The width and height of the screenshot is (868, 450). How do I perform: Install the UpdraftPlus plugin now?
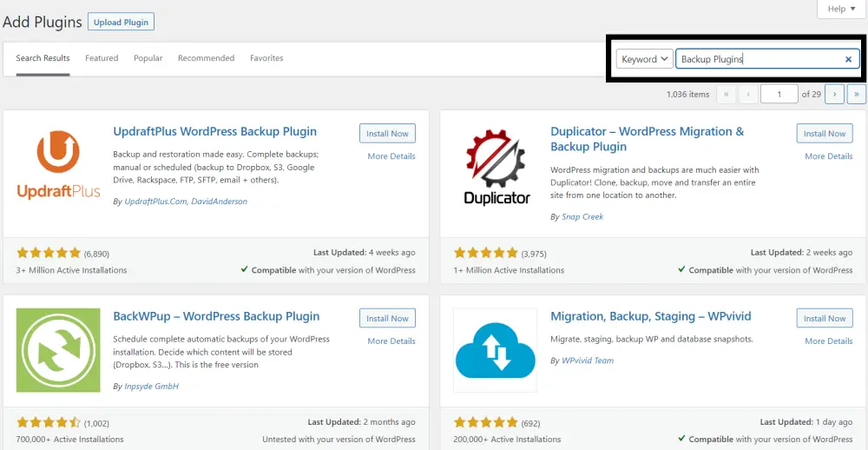[x=387, y=134]
